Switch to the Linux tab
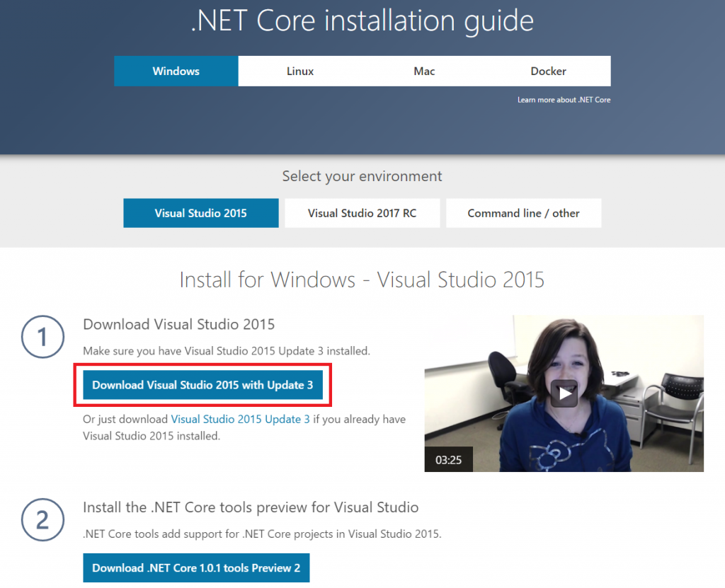The width and height of the screenshot is (725, 588). click(300, 71)
